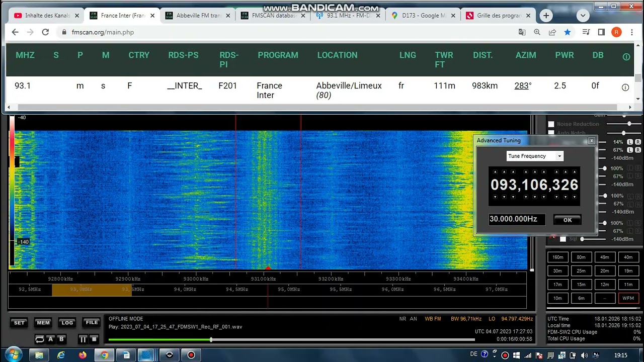644x362 pixels.
Task: Open Chrome zoom magnifier icon
Action: tap(537, 32)
